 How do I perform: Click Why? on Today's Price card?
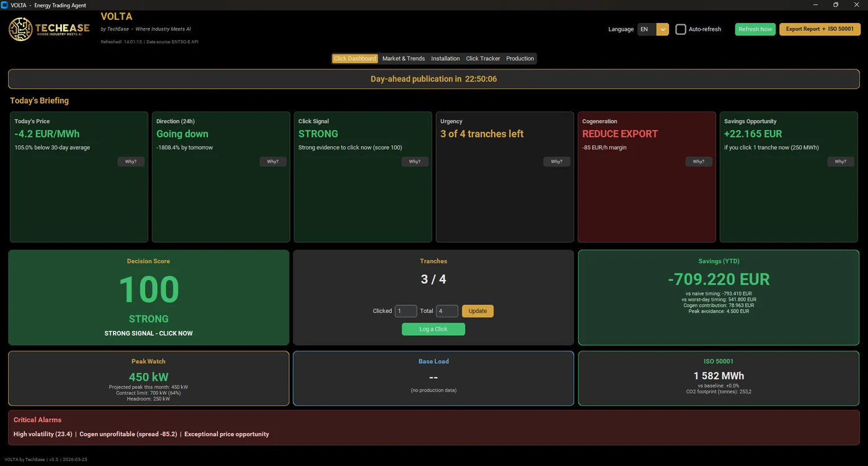[x=131, y=162]
